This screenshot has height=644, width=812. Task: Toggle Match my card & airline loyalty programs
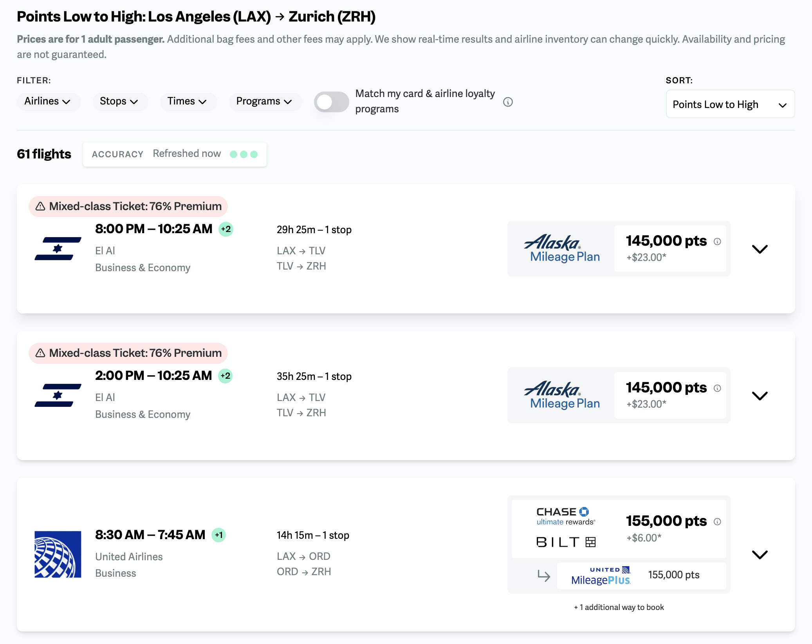click(331, 102)
